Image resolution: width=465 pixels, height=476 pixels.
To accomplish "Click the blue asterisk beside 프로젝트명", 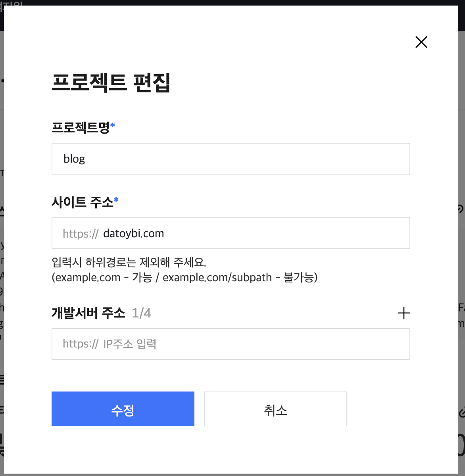I will (x=113, y=125).
